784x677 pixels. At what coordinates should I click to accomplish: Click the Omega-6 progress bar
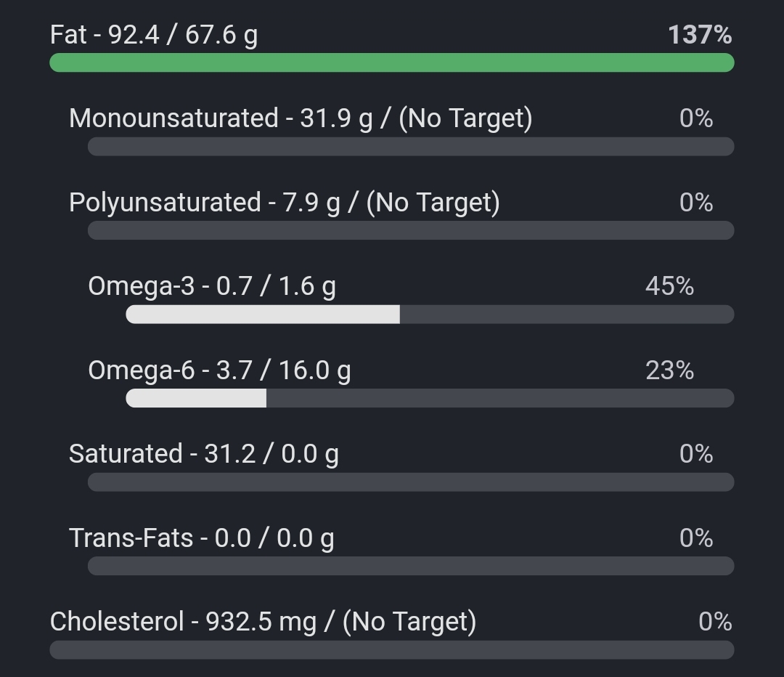[430, 398]
